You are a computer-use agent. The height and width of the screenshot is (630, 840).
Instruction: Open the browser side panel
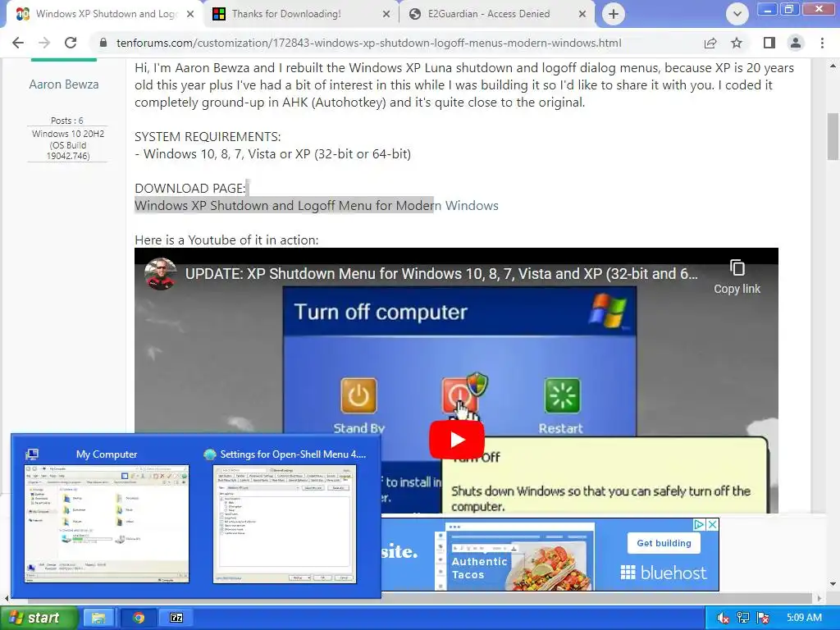769,43
